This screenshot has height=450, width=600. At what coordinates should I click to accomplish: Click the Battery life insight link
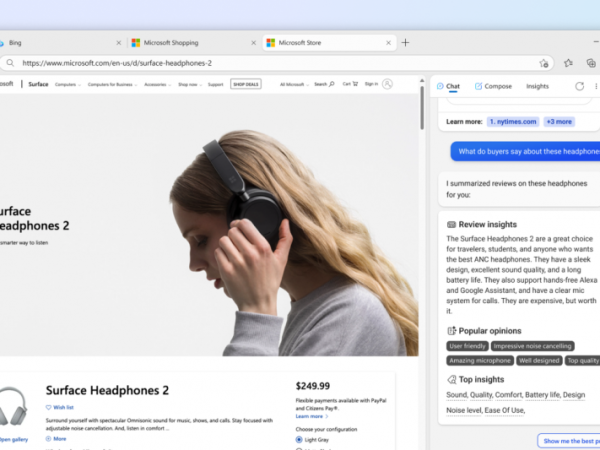click(542, 395)
